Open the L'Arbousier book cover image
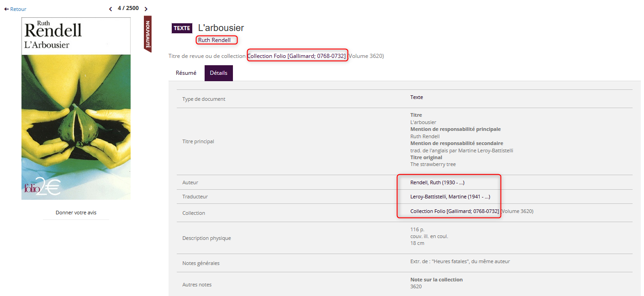This screenshot has height=296, width=644. pyautogui.click(x=76, y=109)
